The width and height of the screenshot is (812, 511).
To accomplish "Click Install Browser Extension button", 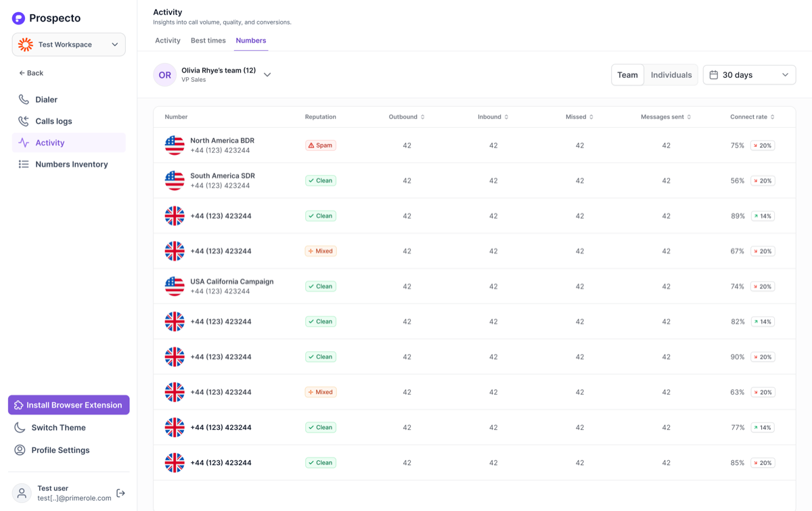I will tap(68, 405).
